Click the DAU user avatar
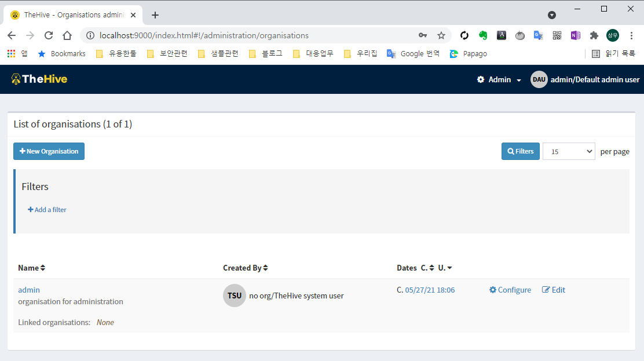The height and width of the screenshot is (361, 644). [x=539, y=80]
